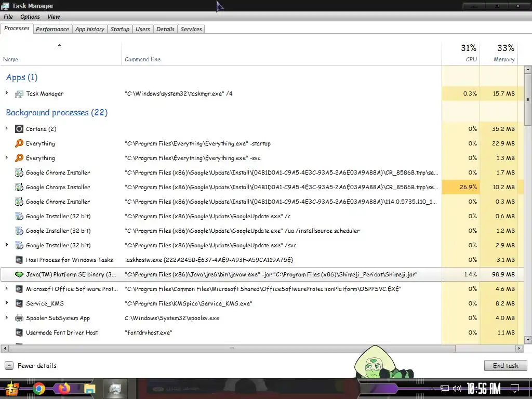532x399 pixels.
Task: Click Host Process for Windows Tasks icon
Action: [19, 260]
